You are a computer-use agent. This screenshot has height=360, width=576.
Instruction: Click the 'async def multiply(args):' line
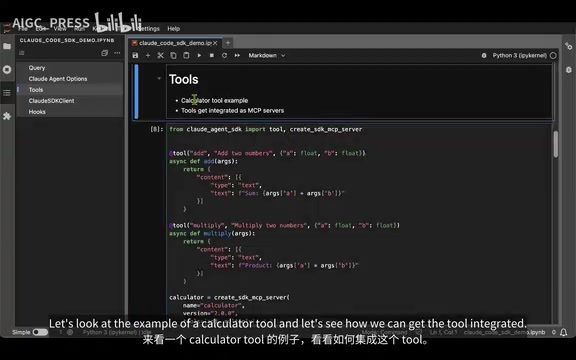coord(212,233)
